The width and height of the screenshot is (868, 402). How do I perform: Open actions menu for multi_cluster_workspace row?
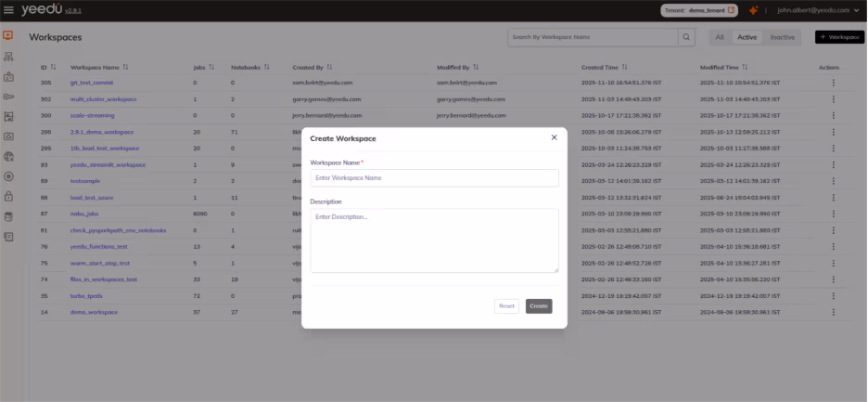click(x=833, y=99)
